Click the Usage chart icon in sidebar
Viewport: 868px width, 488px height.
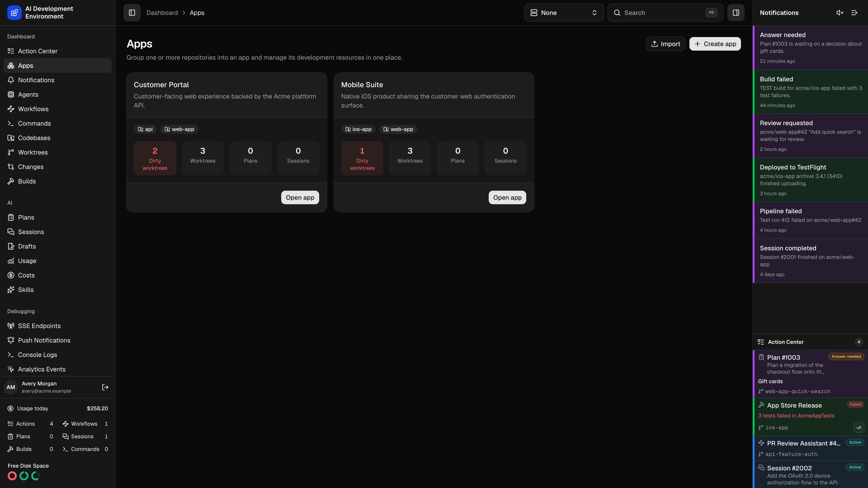[x=11, y=261]
